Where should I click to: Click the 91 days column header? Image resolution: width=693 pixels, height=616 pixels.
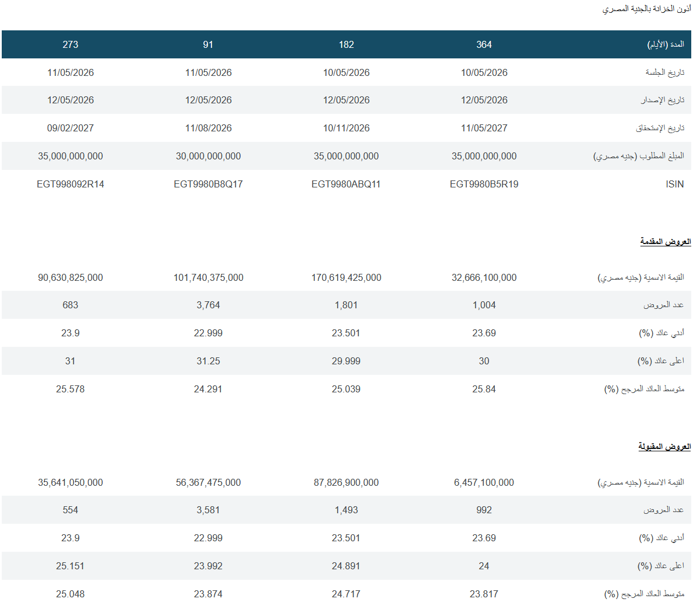tap(208, 44)
